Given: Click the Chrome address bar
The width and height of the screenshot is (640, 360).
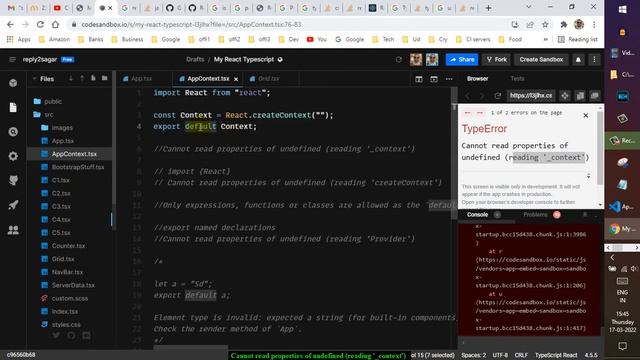Looking at the screenshot, I should click(x=286, y=24).
